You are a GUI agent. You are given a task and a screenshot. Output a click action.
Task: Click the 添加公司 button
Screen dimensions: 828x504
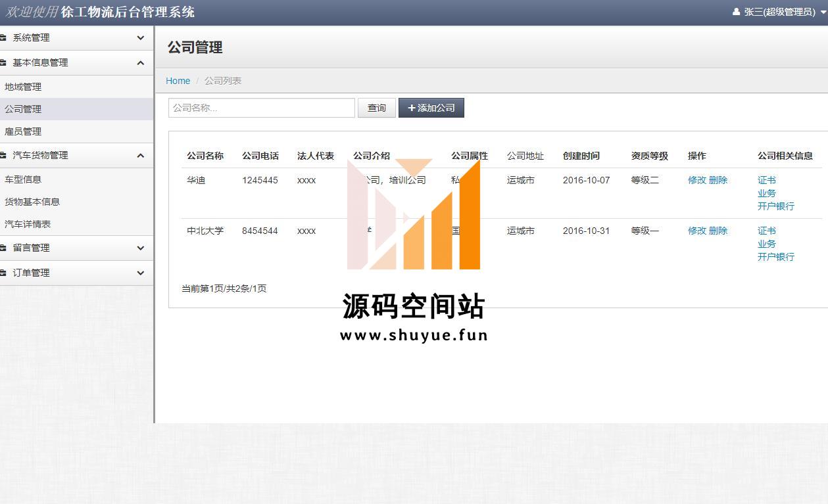coord(431,108)
